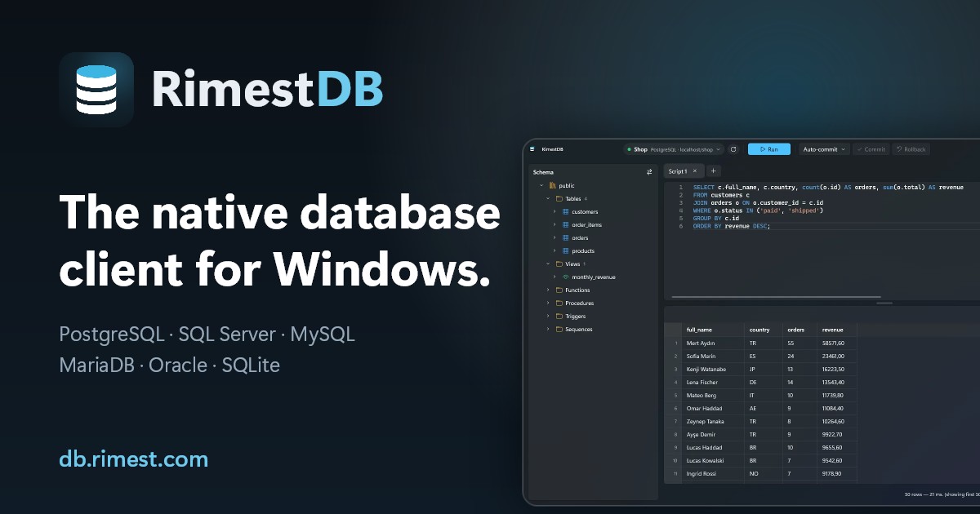Sort by the full_name column header
This screenshot has height=514, width=980.
pos(713,330)
